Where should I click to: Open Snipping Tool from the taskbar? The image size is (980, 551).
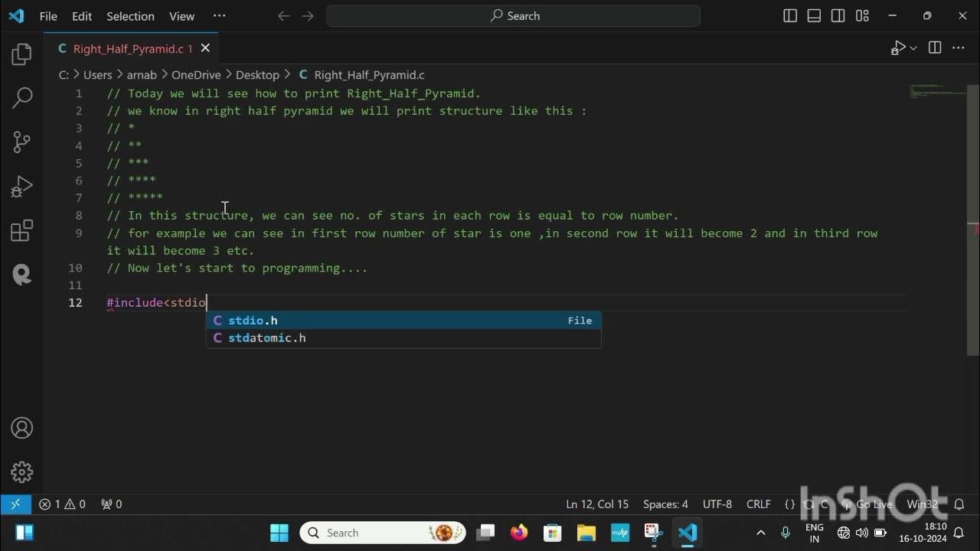pos(653,533)
